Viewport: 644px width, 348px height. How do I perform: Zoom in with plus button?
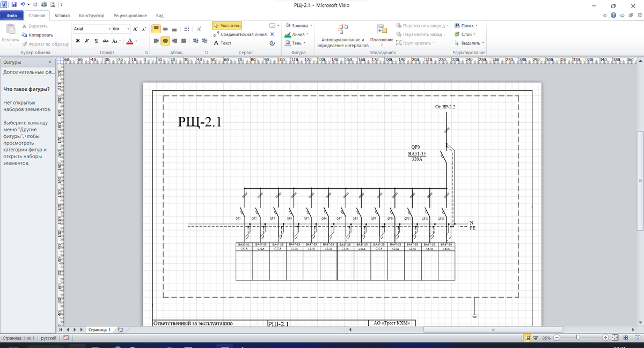click(605, 338)
